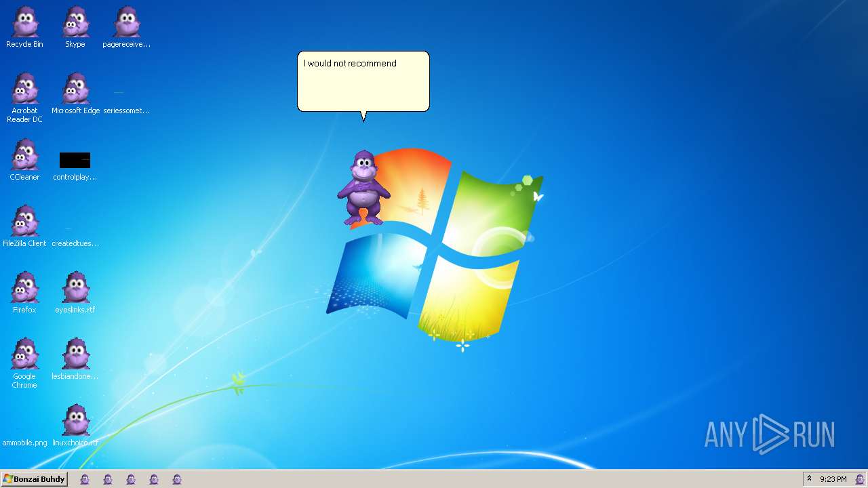Image resolution: width=868 pixels, height=488 pixels.
Task: Open the CCleaner desktop shortcut
Action: [x=24, y=161]
